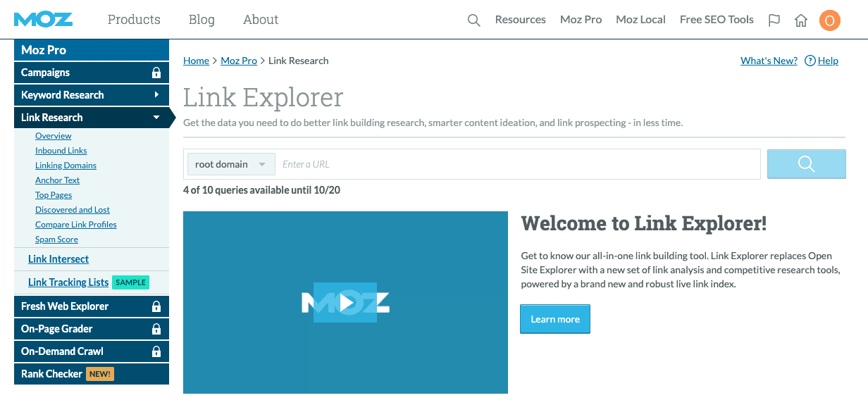Open the root domain dropdown

tap(231, 164)
